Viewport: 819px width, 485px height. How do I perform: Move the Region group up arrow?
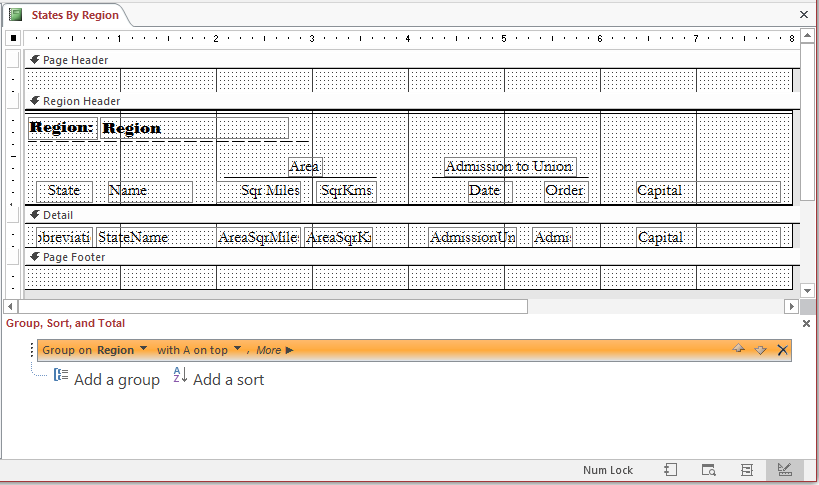pos(738,349)
